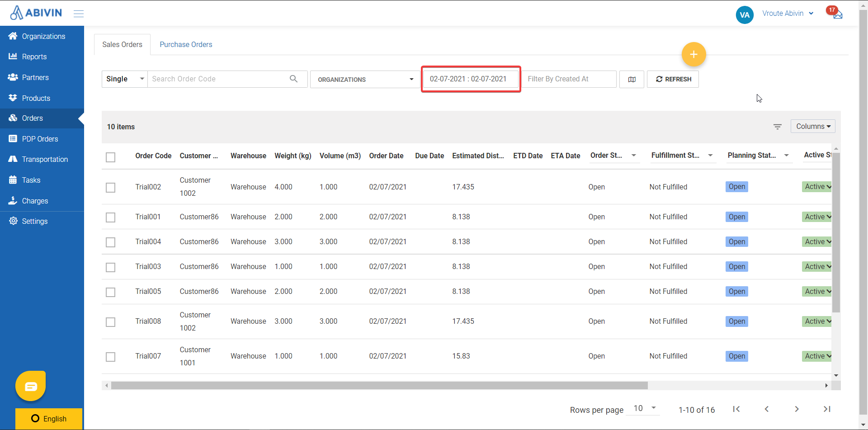
Task: Toggle the hamburger sidebar menu
Action: [x=79, y=14]
